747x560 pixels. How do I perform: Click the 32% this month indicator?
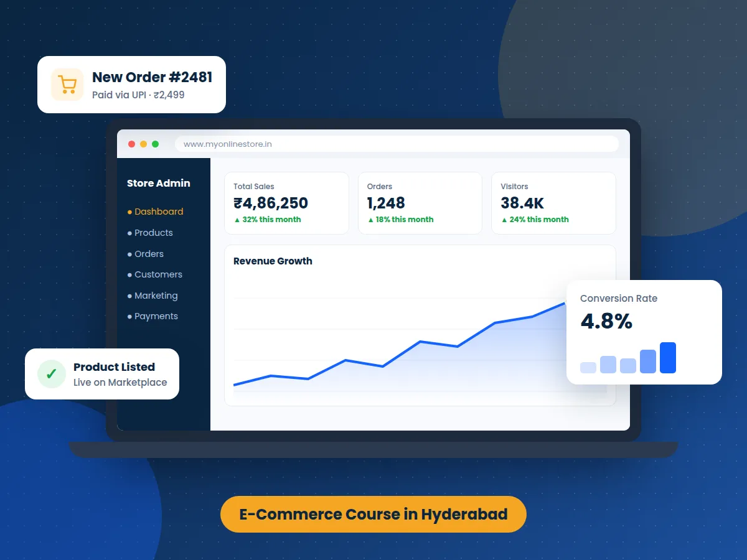(x=267, y=220)
